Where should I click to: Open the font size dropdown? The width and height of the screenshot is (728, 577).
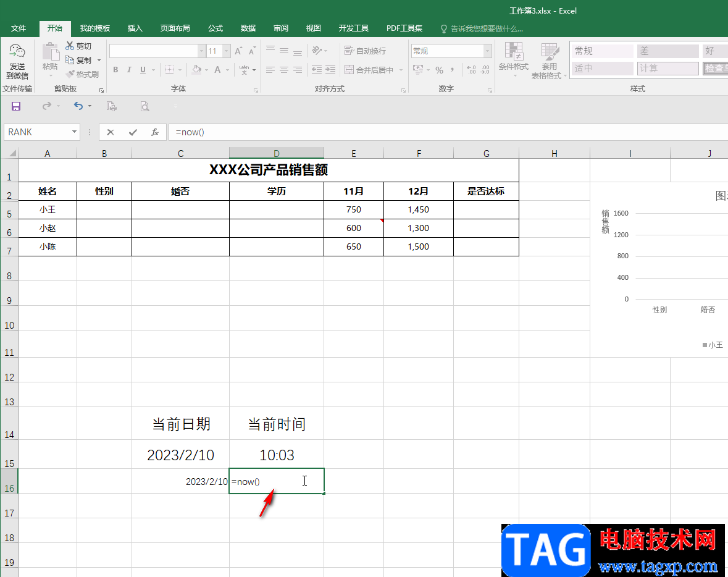coord(226,51)
